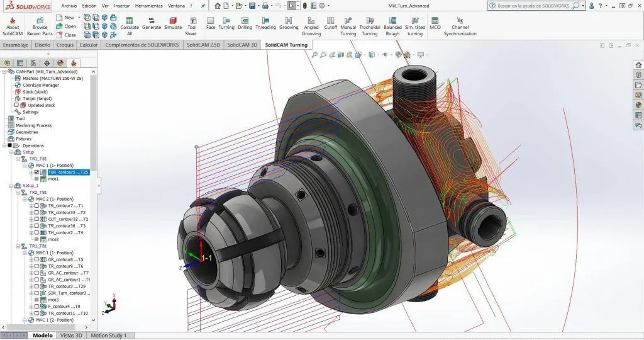The width and height of the screenshot is (644, 340).
Task: Check the TR_contour33 operation checkbox
Action: [36, 213]
